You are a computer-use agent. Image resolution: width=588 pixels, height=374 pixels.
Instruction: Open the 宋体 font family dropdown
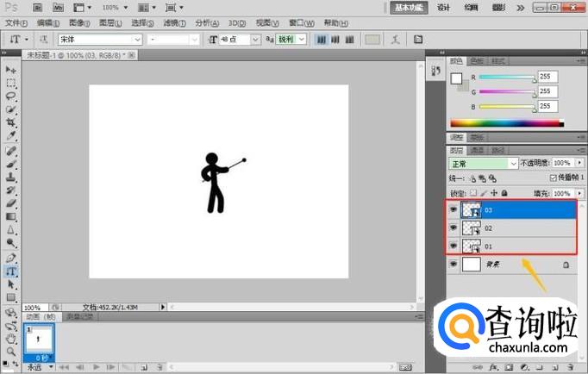pos(100,40)
